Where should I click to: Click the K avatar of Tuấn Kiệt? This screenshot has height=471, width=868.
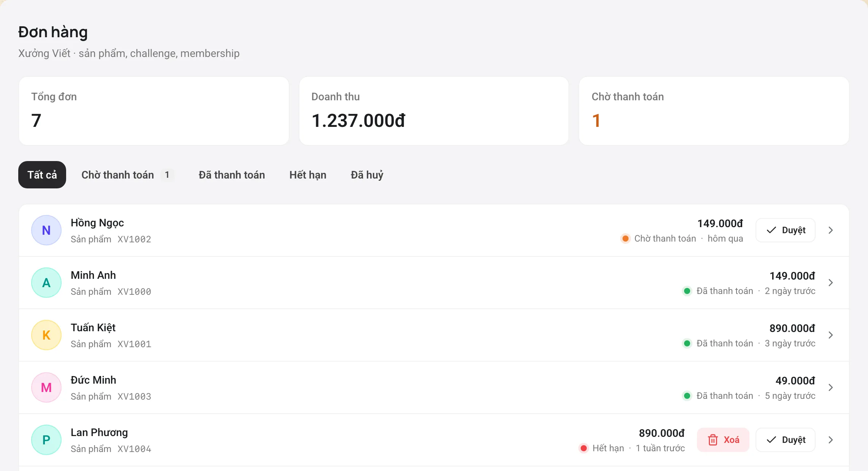(46, 335)
